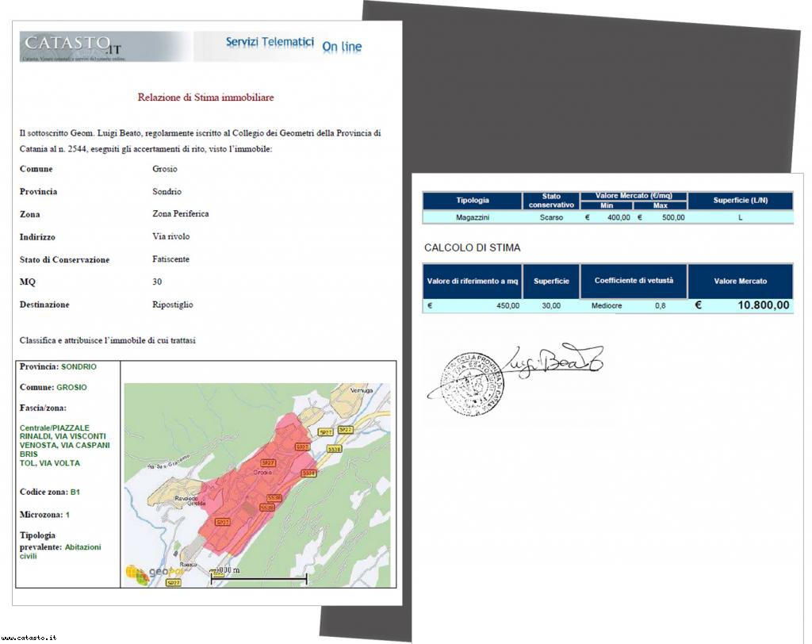
Task: Click the Magazzini table cell
Action: (473, 217)
